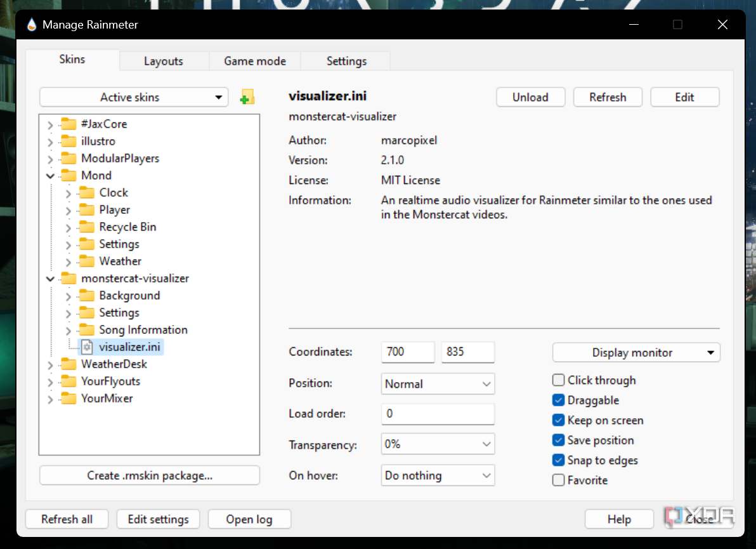
Task: Click the Background folder icon
Action: 87,296
